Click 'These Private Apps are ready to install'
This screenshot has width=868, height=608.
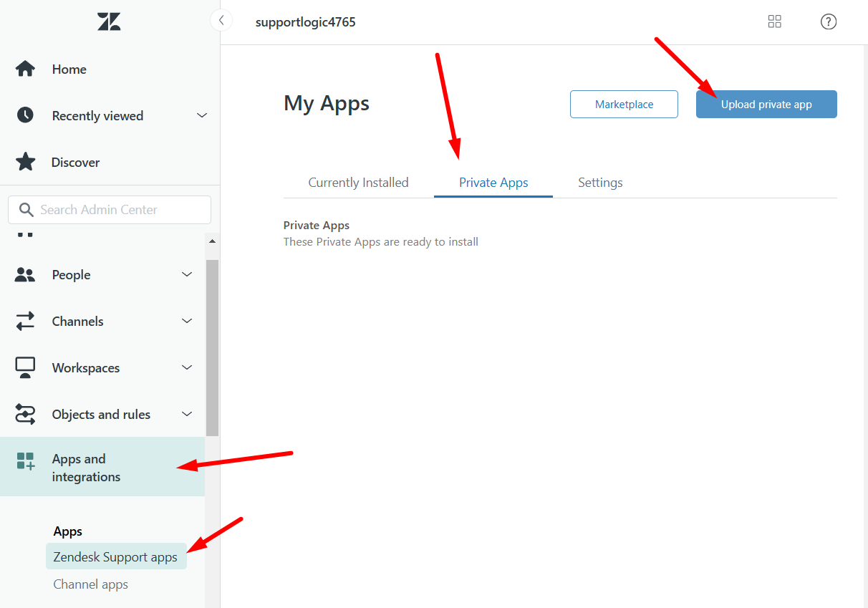pos(381,241)
